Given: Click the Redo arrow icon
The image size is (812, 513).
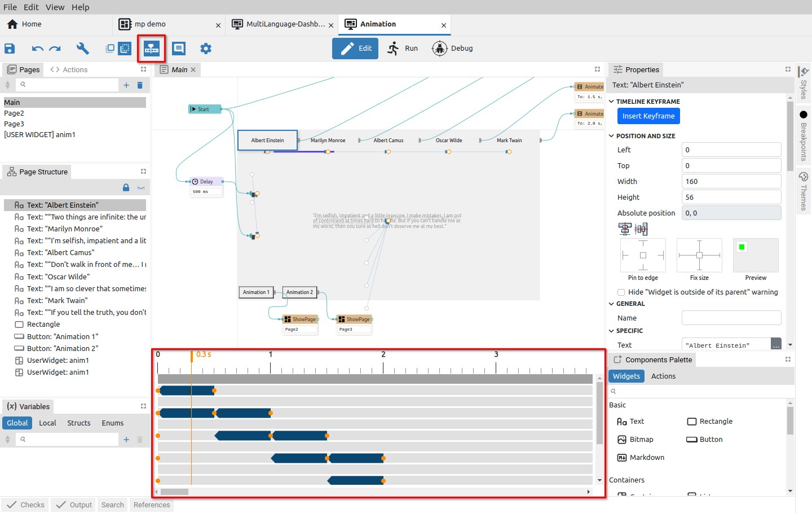Looking at the screenshot, I should coord(55,49).
